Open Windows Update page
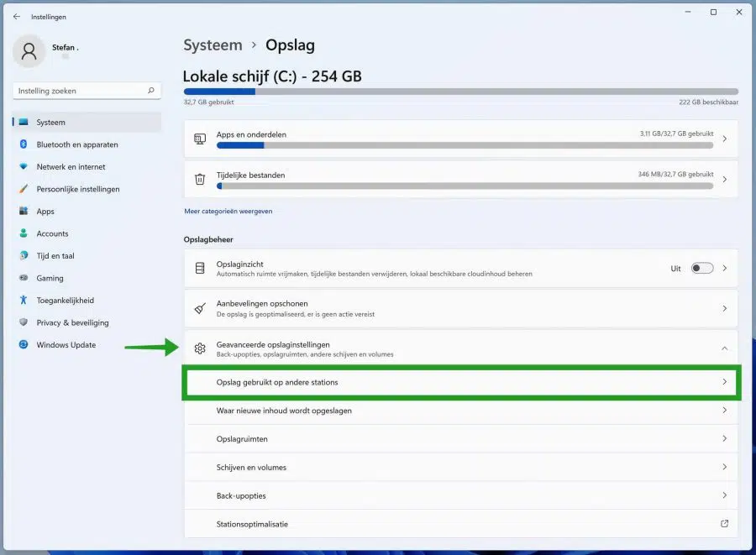 click(x=87, y=344)
